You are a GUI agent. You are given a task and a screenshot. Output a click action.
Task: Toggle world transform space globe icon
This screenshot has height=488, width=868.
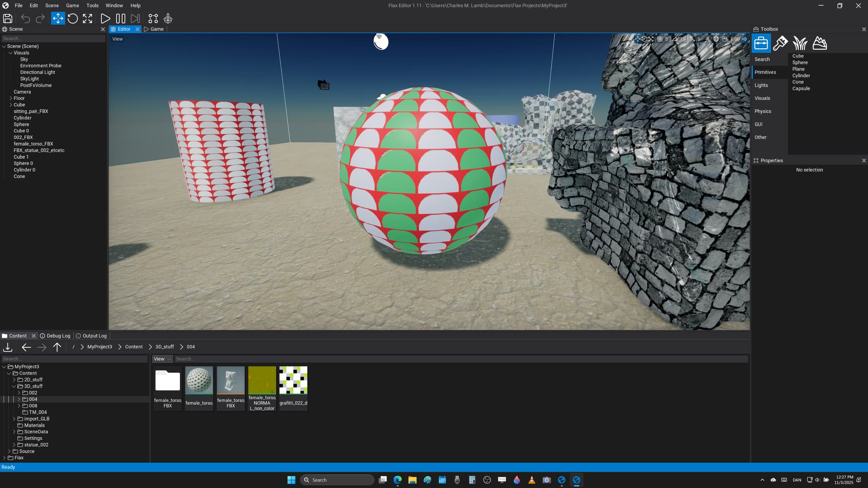[716, 39]
